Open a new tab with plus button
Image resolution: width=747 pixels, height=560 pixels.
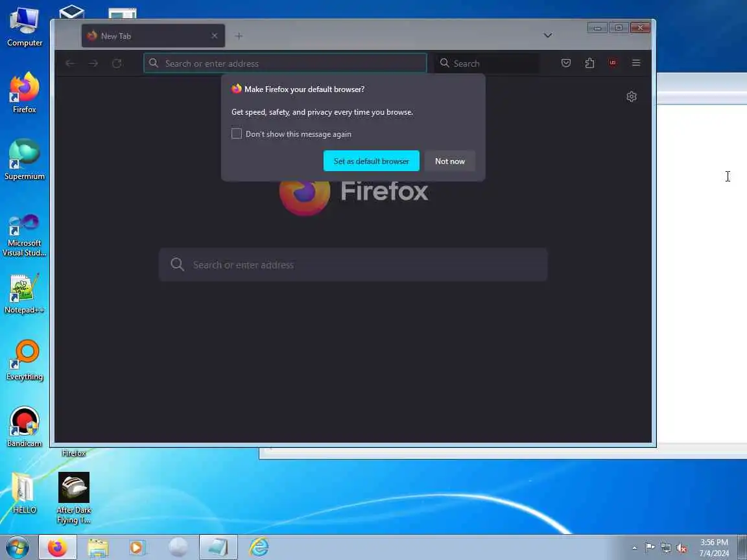coord(239,36)
